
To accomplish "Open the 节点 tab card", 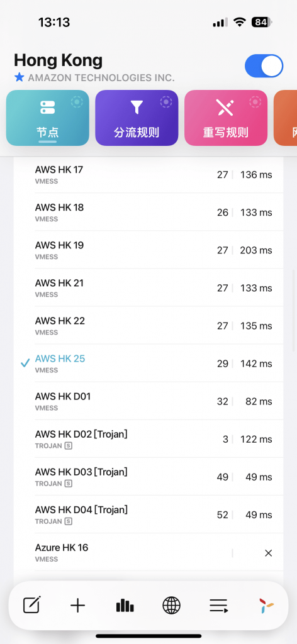I will click(48, 118).
